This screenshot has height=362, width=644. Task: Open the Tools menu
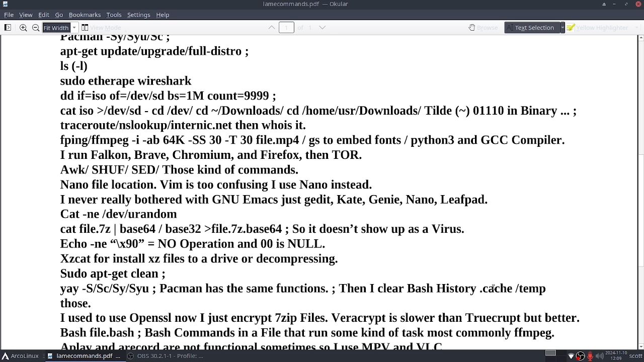[x=114, y=15]
